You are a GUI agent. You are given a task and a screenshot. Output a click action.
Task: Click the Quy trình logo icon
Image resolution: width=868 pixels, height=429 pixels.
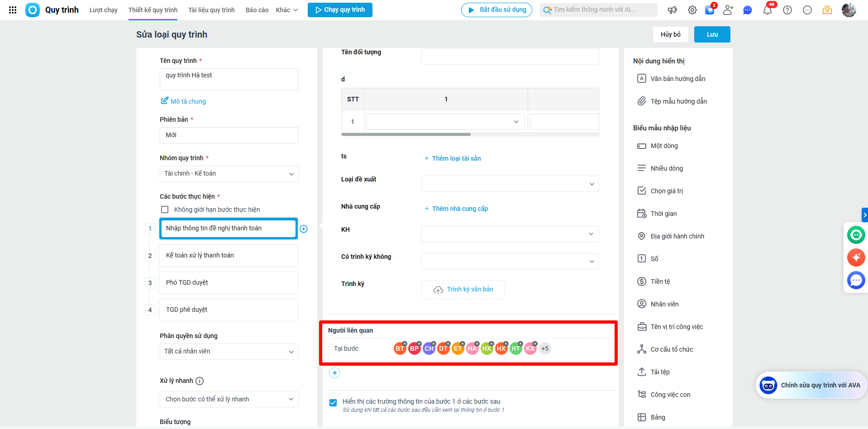point(33,10)
